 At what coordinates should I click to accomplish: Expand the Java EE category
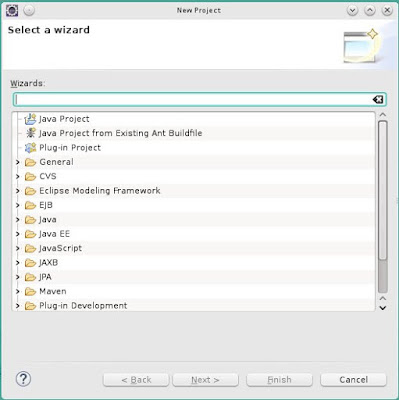(18, 234)
